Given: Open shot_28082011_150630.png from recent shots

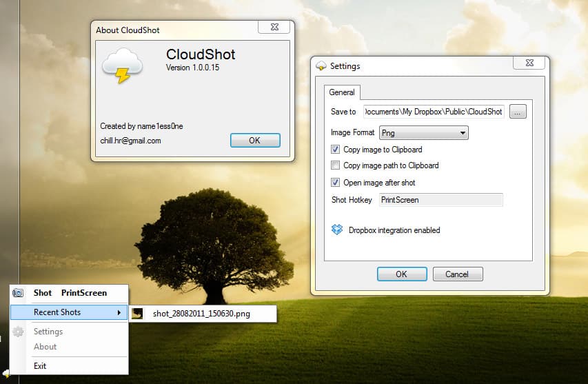Looking at the screenshot, I should pos(201,314).
